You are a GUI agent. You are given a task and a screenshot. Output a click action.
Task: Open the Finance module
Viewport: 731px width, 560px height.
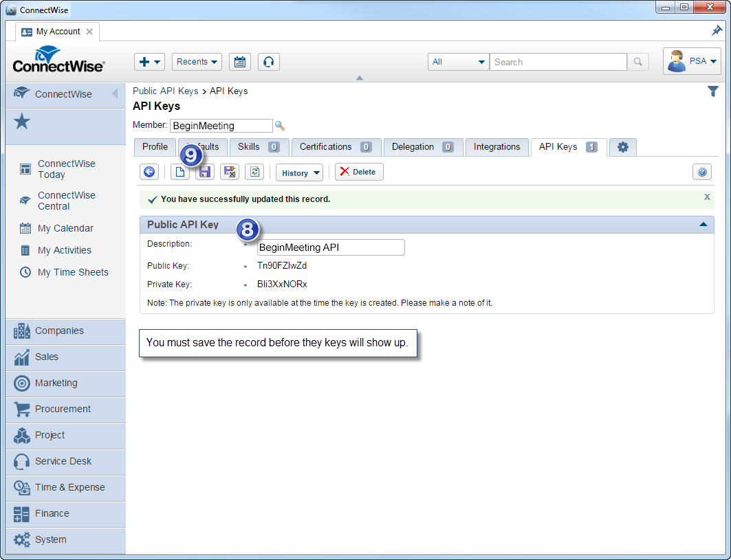(66, 514)
